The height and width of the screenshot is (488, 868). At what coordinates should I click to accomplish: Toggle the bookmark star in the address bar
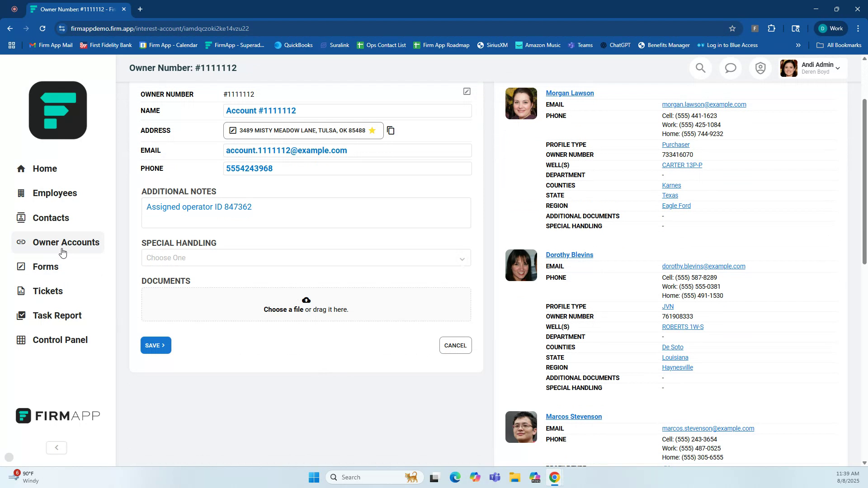[732, 28]
